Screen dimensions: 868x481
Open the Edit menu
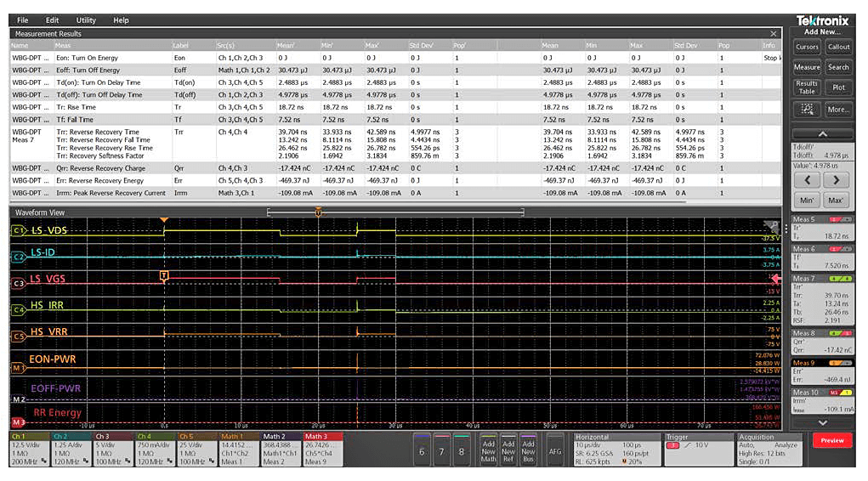pyautogui.click(x=52, y=20)
